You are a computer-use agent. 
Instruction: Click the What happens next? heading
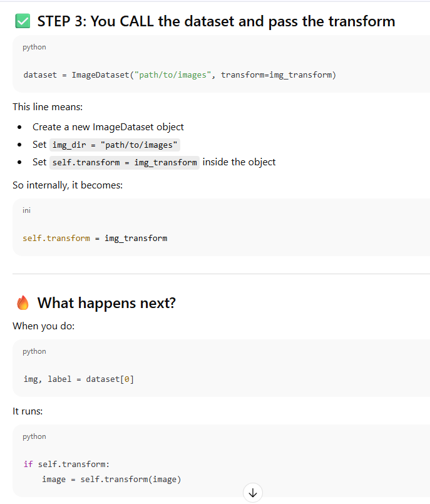pyautogui.click(x=106, y=304)
